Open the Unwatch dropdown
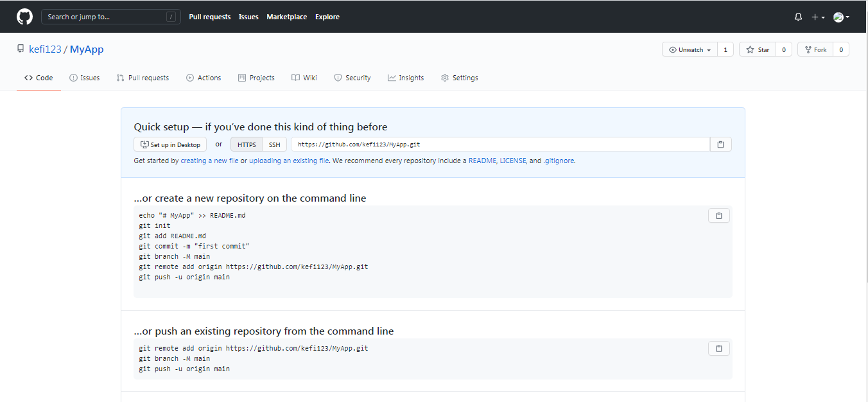The height and width of the screenshot is (402, 868). (x=690, y=49)
